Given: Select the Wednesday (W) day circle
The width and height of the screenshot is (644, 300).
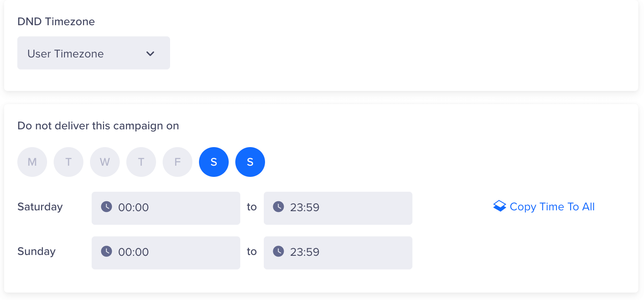Looking at the screenshot, I should tap(105, 162).
